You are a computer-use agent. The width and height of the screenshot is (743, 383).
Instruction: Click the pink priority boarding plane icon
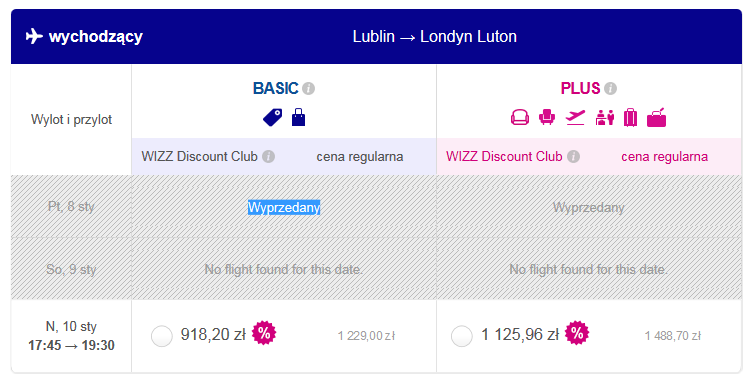(575, 118)
